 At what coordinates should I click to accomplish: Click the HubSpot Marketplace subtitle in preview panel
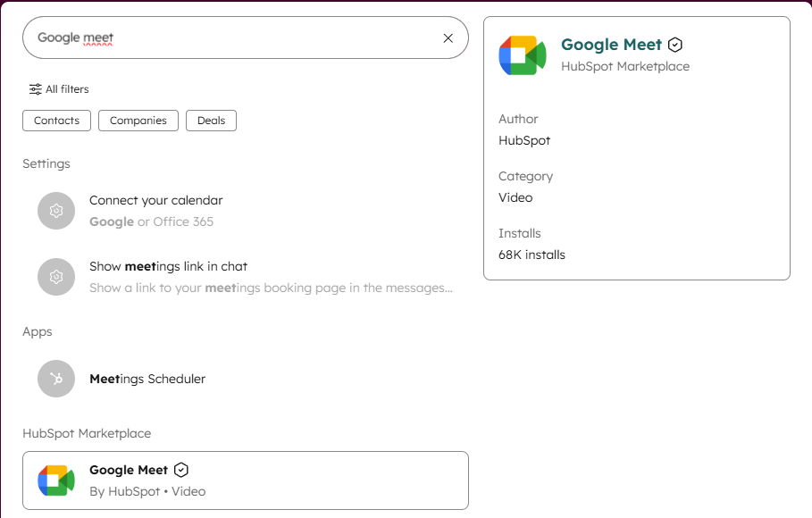(x=625, y=66)
